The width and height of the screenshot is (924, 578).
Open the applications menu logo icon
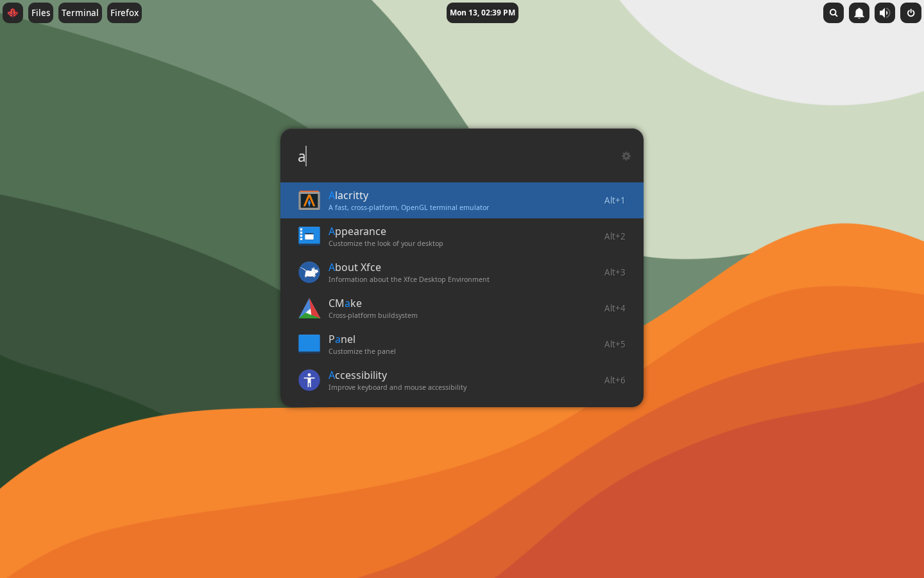point(13,13)
